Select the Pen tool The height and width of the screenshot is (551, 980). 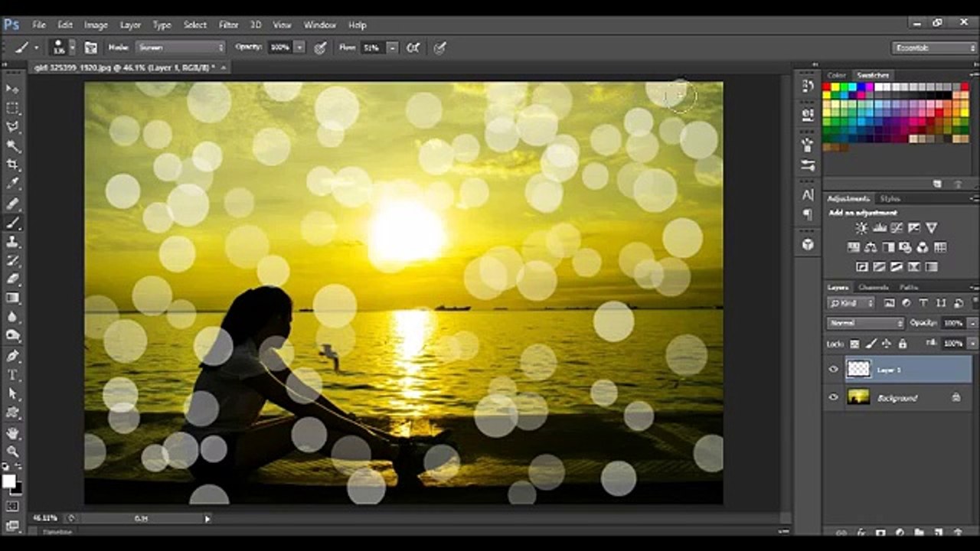13,356
